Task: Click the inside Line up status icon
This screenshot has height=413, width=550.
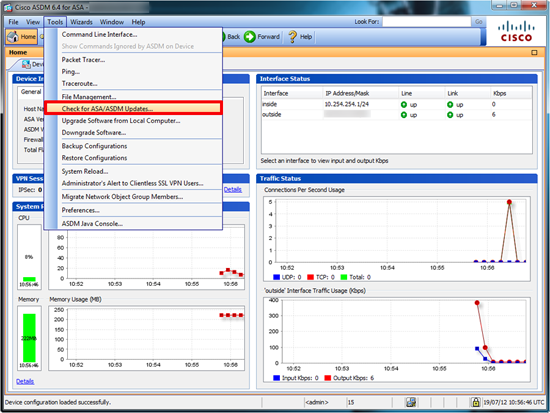Action: tap(403, 105)
